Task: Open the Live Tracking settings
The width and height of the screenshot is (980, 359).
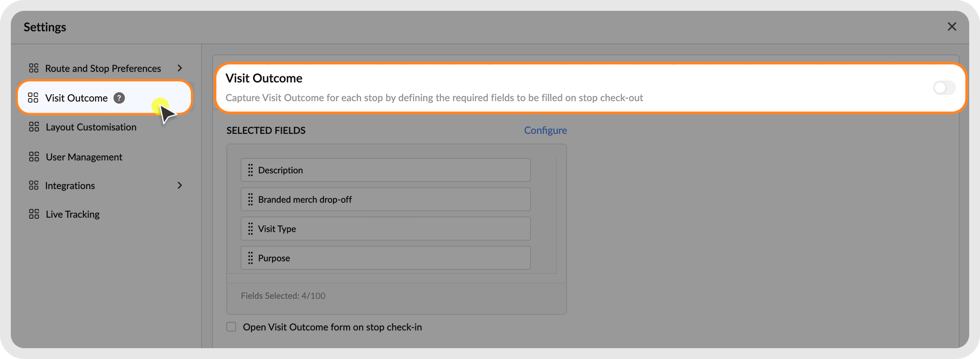Action: tap(72, 214)
